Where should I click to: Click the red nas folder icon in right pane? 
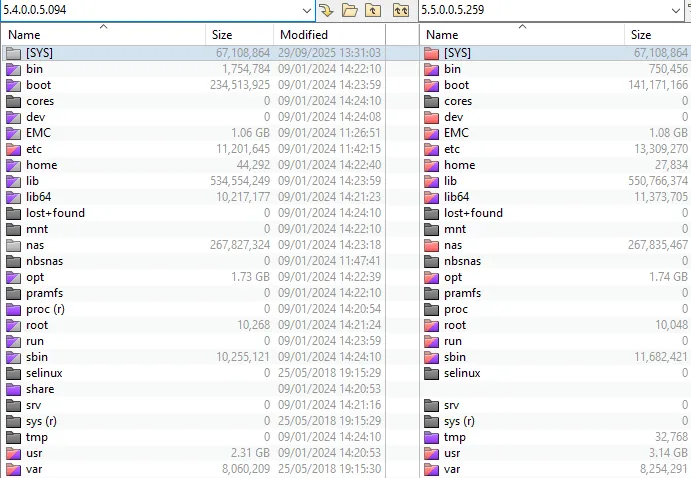(431, 245)
